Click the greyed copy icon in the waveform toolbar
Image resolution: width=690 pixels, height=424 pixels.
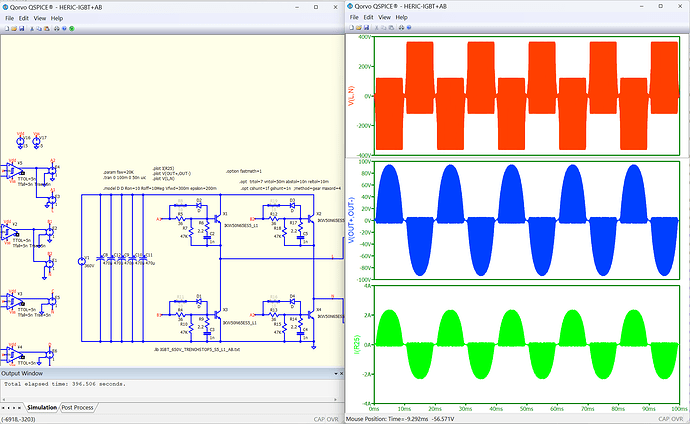[x=384, y=27]
